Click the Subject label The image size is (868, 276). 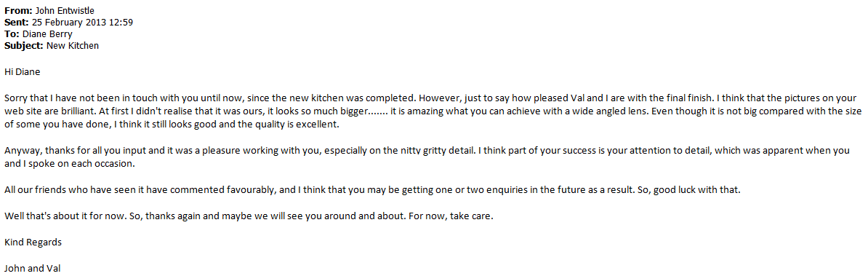click(x=24, y=45)
